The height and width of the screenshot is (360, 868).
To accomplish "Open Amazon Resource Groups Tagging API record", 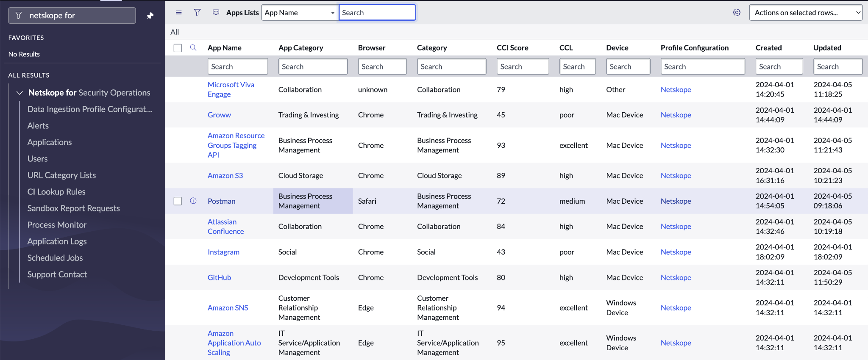I will (236, 145).
